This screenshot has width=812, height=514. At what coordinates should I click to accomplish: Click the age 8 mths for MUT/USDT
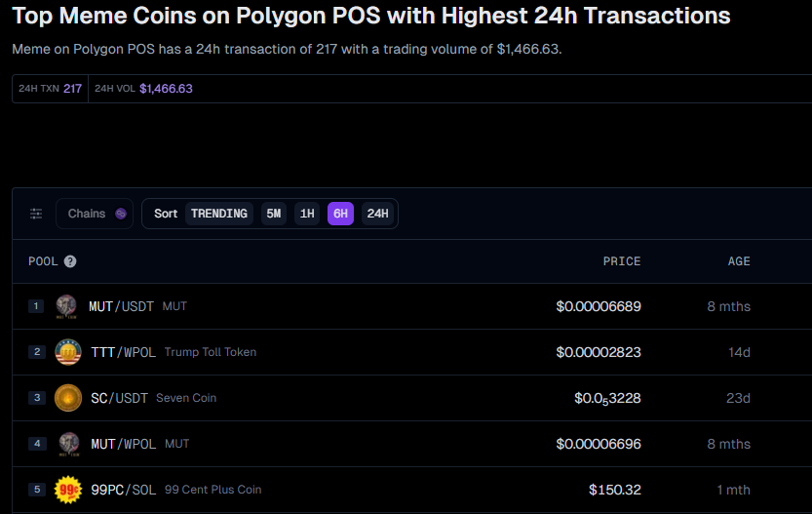pyautogui.click(x=728, y=306)
